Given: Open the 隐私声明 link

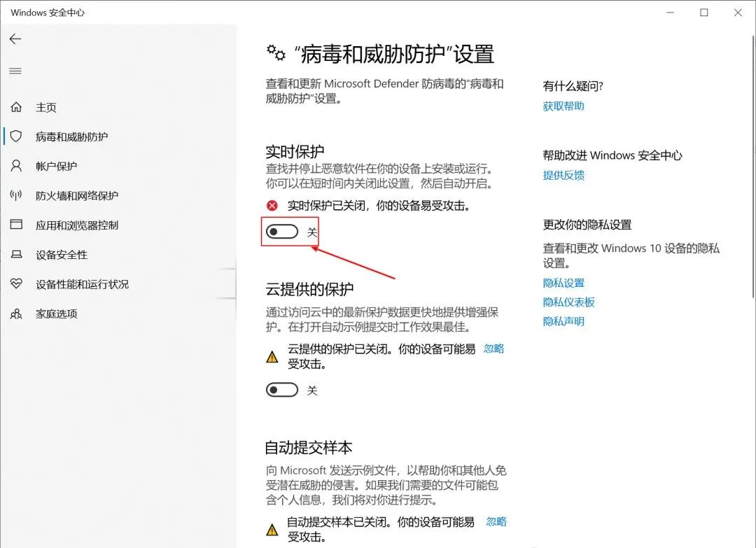Looking at the screenshot, I should click(x=563, y=321).
